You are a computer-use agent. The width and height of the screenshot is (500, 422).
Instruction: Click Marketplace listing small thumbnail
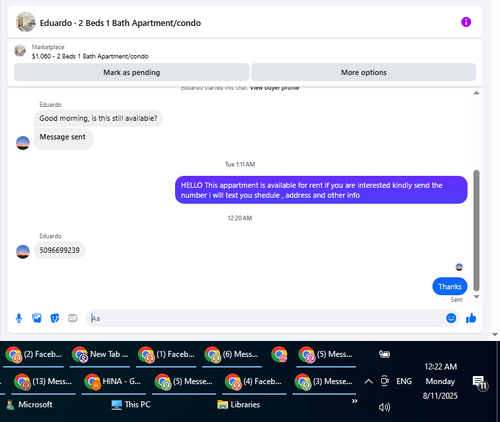coord(20,51)
